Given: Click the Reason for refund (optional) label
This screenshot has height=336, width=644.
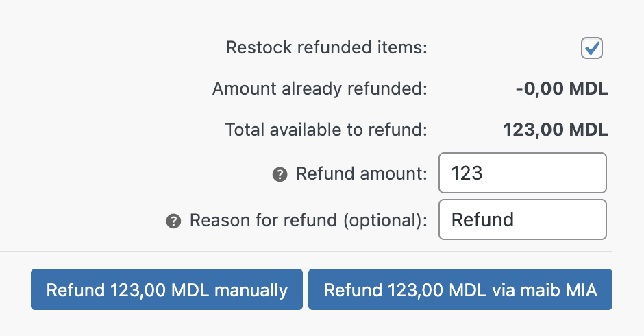Looking at the screenshot, I should (x=308, y=220).
